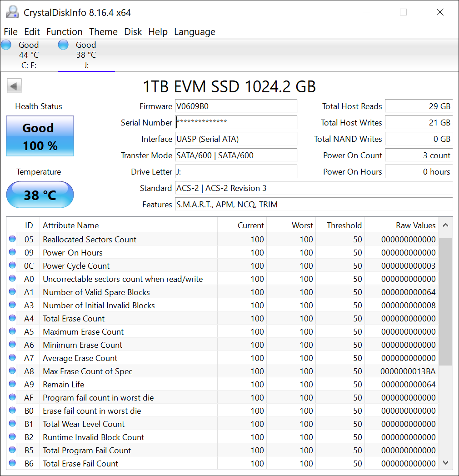Click status orb for Reallocated Sectors Count
Image resolution: width=459 pixels, height=476 pixels.
tap(12, 239)
